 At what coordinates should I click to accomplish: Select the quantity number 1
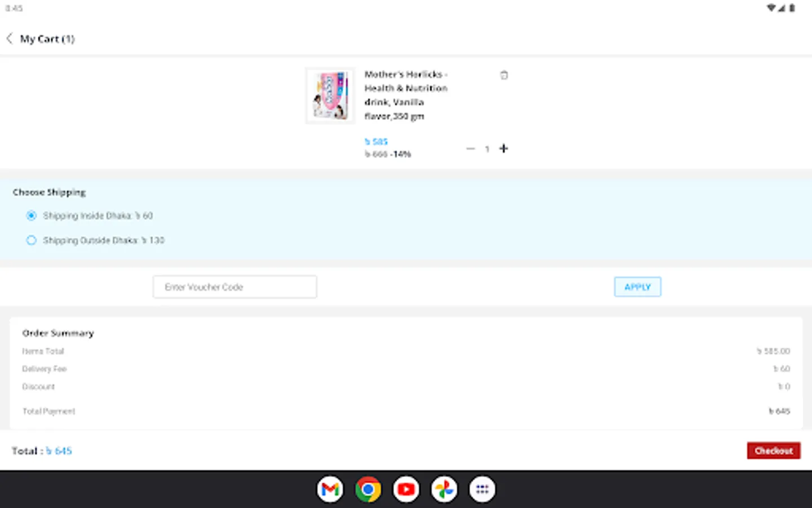[487, 149]
